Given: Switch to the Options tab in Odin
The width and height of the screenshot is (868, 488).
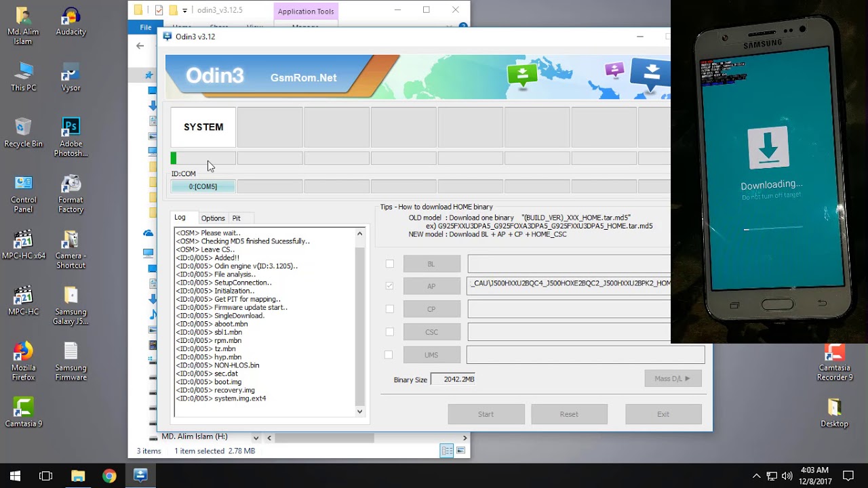Looking at the screenshot, I should coord(213,218).
